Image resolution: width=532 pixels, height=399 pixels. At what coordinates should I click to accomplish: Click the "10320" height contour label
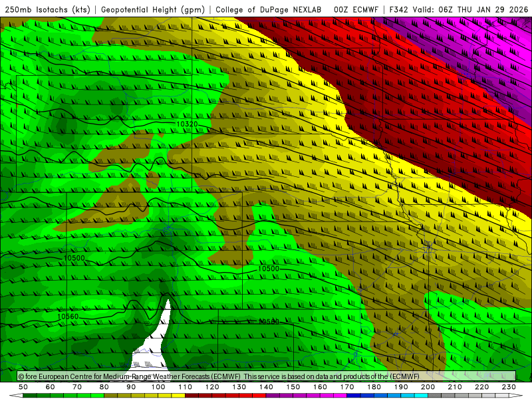click(187, 124)
